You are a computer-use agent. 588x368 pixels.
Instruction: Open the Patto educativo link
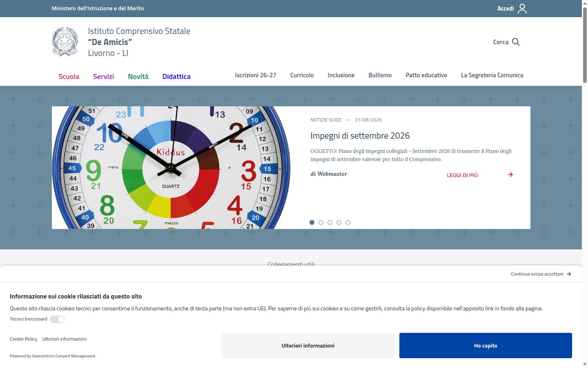tap(426, 75)
